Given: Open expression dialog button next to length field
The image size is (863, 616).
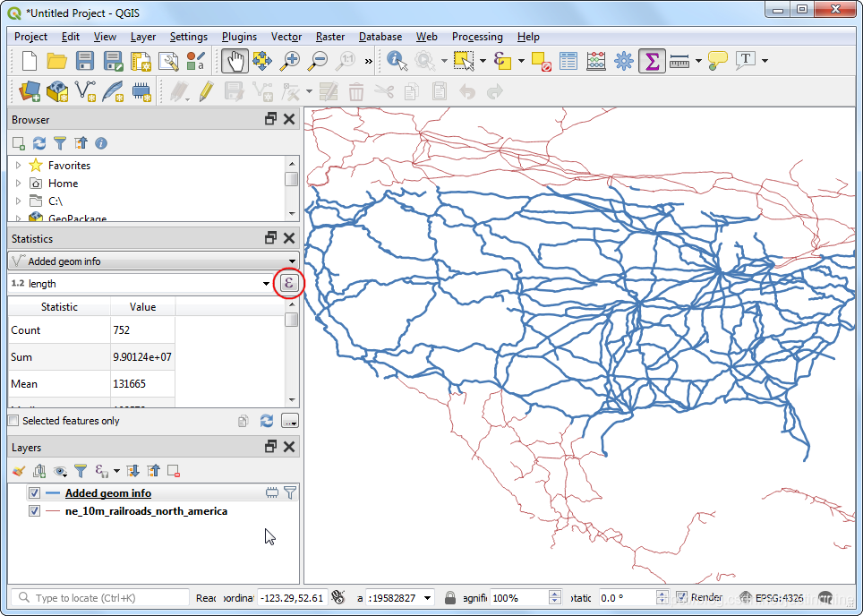Looking at the screenshot, I should point(289,284).
